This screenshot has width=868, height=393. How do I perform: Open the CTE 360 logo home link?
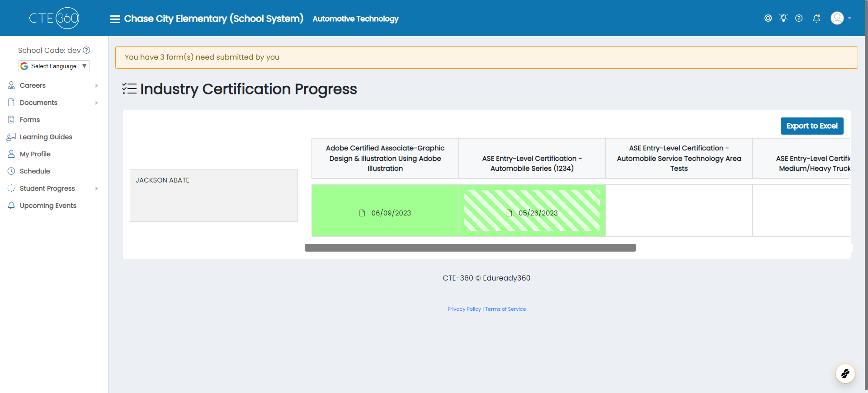[54, 18]
